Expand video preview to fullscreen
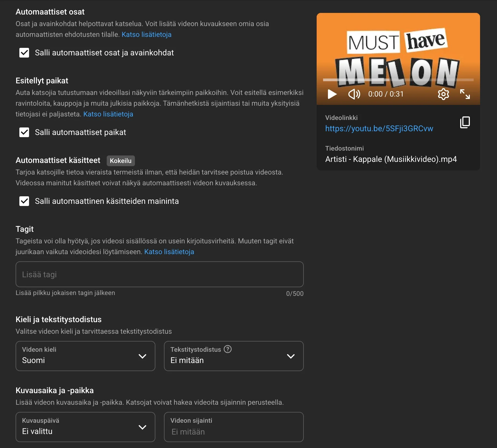The width and height of the screenshot is (497, 448). click(465, 94)
